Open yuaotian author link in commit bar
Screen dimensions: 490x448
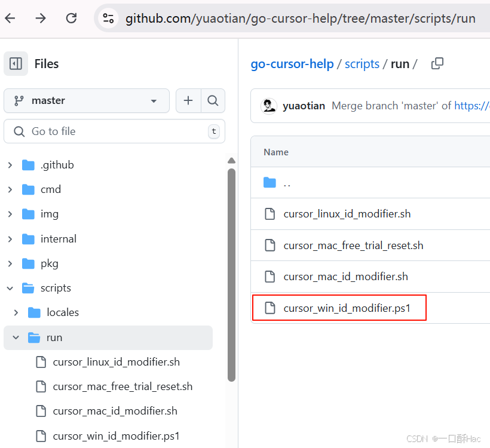pos(304,106)
